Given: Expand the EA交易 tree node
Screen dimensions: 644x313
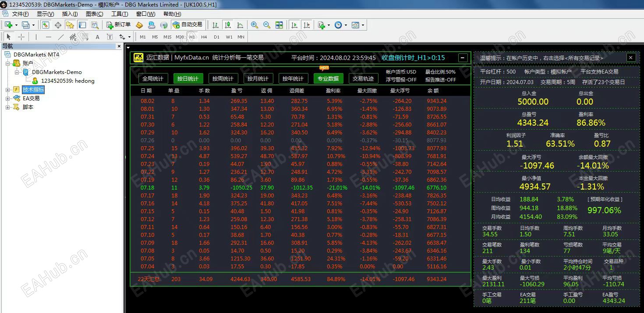Looking at the screenshot, I should click(x=7, y=98).
